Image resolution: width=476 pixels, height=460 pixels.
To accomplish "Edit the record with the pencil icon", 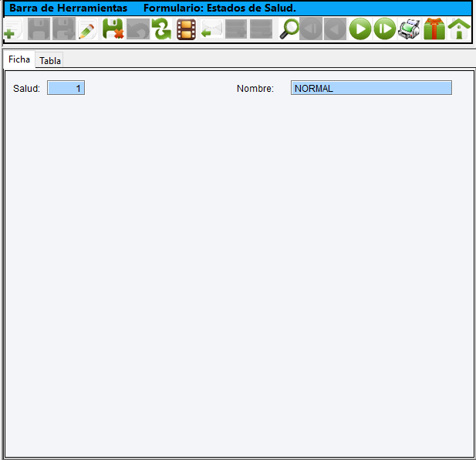I will (87, 29).
